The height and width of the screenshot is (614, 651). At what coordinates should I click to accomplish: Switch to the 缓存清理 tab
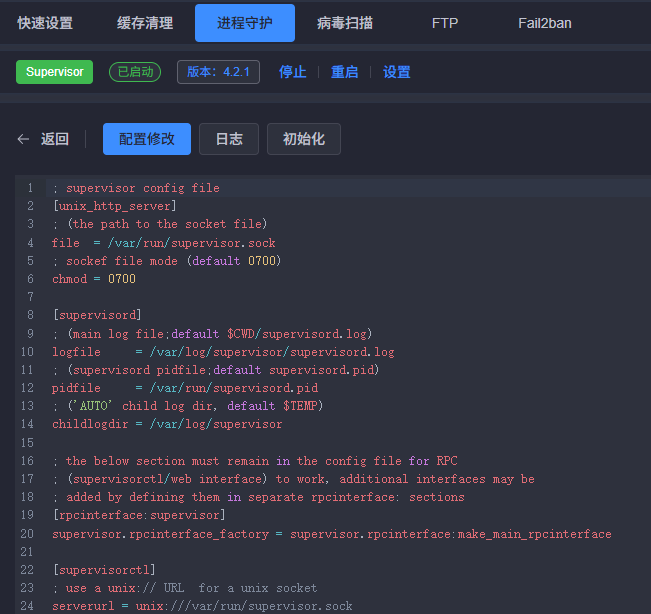tap(145, 23)
